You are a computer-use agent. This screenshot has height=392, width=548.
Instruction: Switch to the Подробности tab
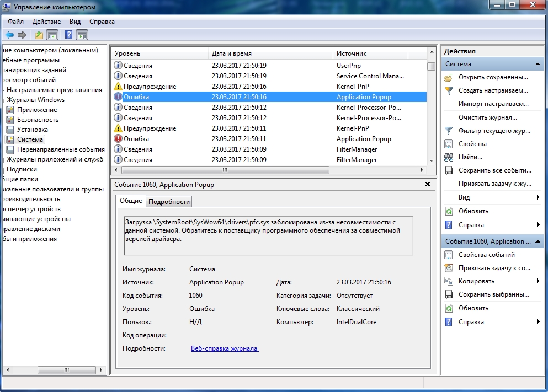[169, 202]
